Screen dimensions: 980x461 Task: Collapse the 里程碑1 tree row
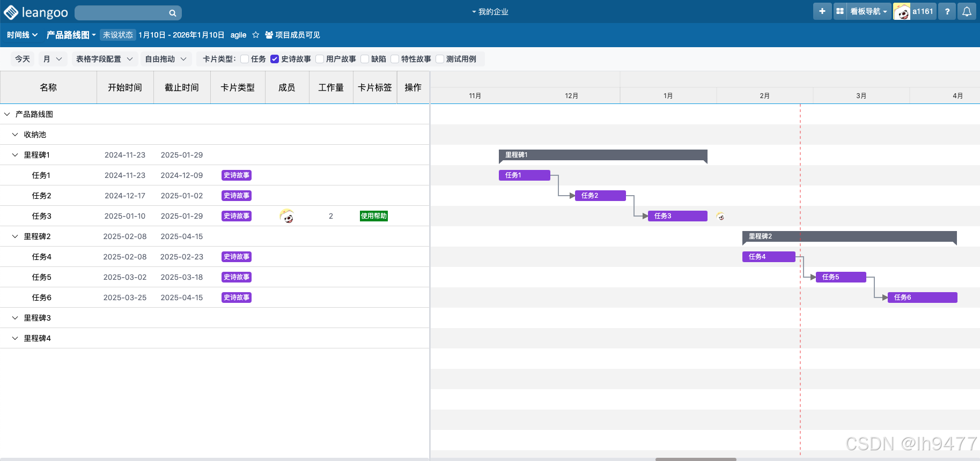15,155
